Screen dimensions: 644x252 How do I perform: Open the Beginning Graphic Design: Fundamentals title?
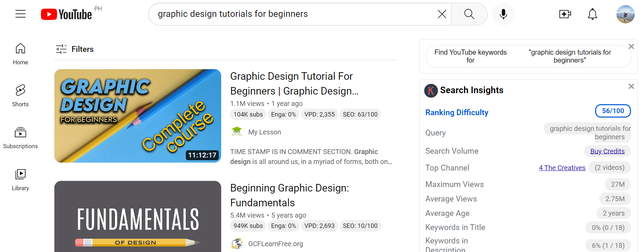tap(290, 195)
